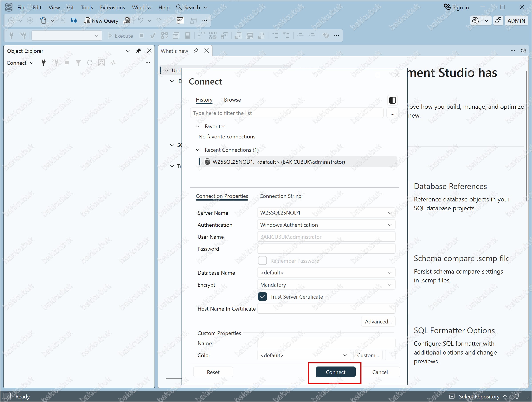This screenshot has width=532, height=402.
Task: Open the settings gear above the What's new page
Action: (524, 50)
